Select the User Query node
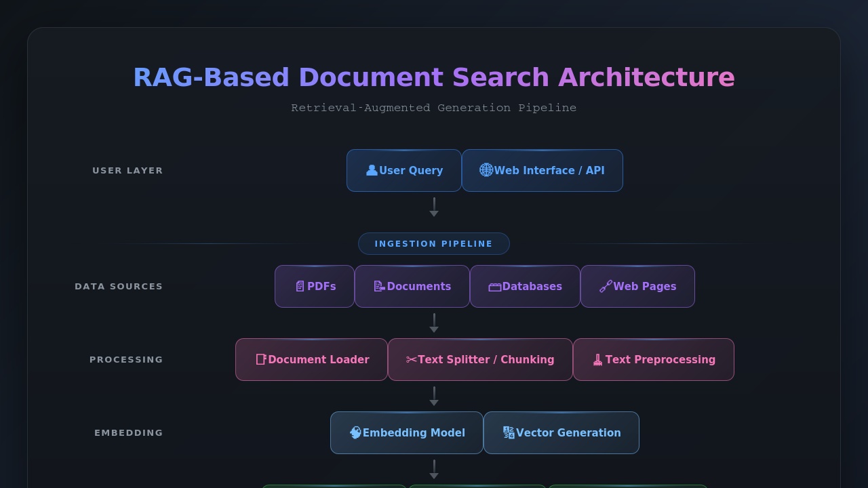This screenshot has height=488, width=868. click(404, 170)
